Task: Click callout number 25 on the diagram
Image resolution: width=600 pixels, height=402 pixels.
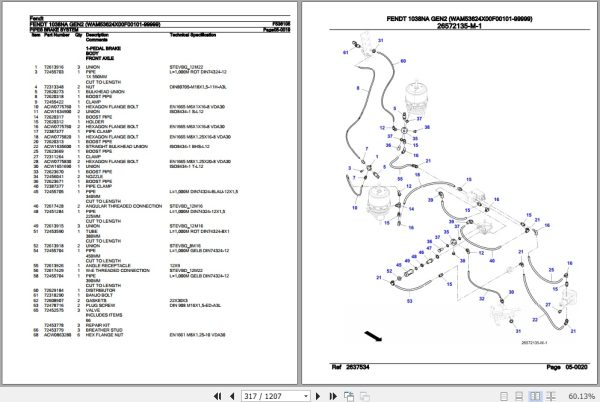Action: [551, 270]
